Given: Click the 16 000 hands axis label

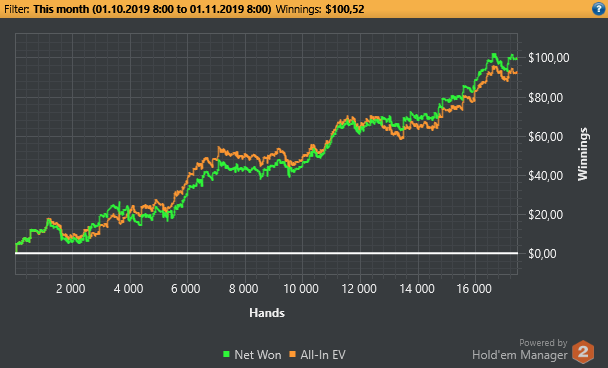Looking at the screenshot, I should pos(474,289).
